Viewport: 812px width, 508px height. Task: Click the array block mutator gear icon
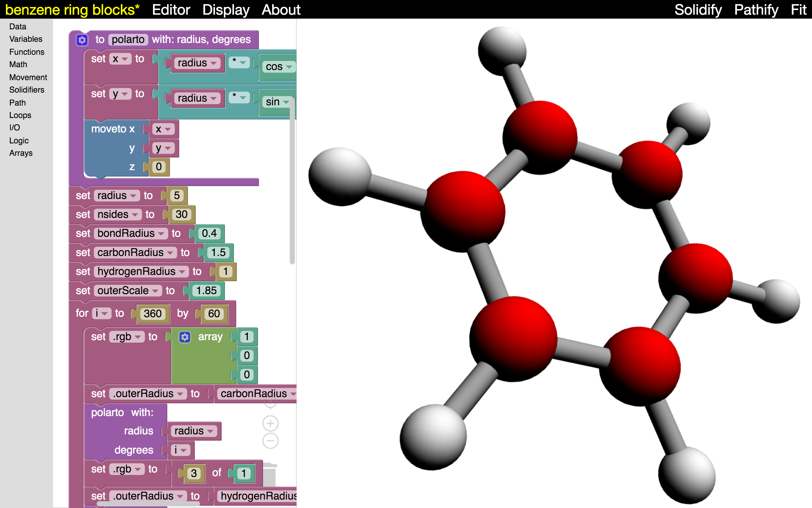pyautogui.click(x=185, y=337)
